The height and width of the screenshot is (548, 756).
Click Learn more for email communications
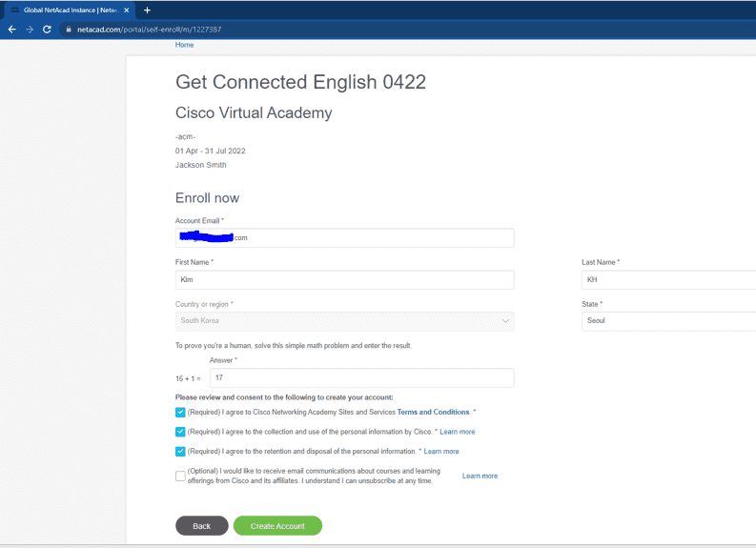(480, 477)
